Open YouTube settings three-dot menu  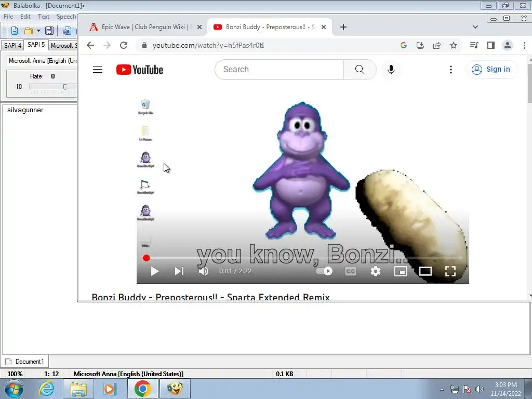pos(450,70)
